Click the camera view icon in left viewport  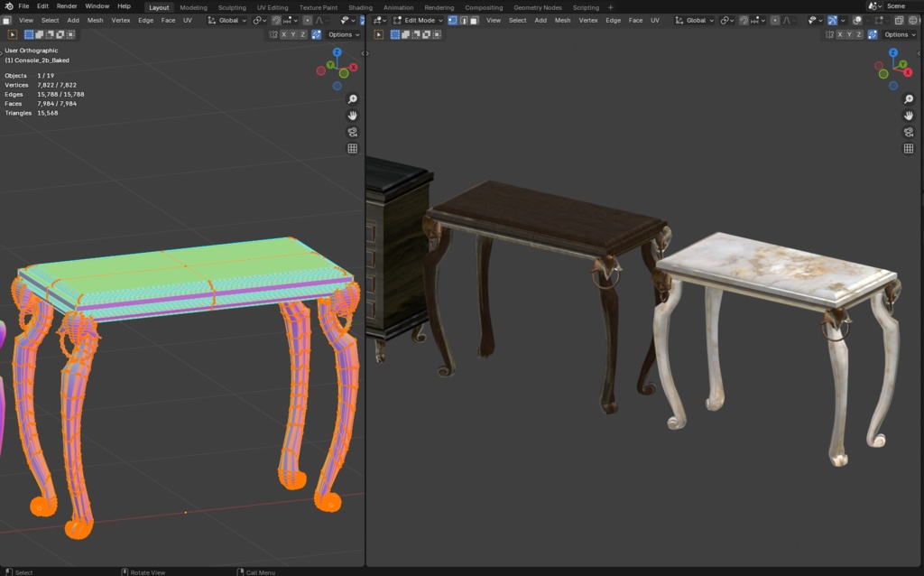[352, 132]
